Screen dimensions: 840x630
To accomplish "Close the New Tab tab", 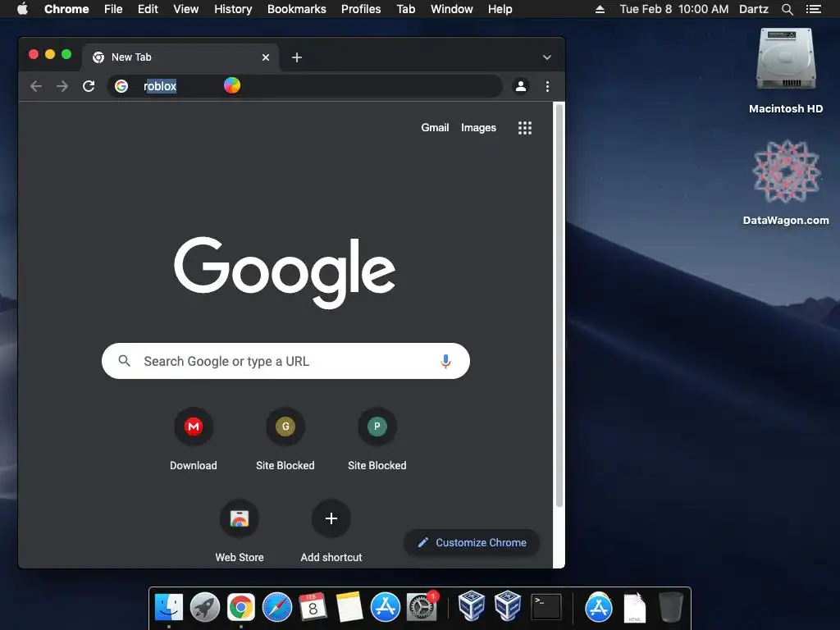I will coord(266,57).
